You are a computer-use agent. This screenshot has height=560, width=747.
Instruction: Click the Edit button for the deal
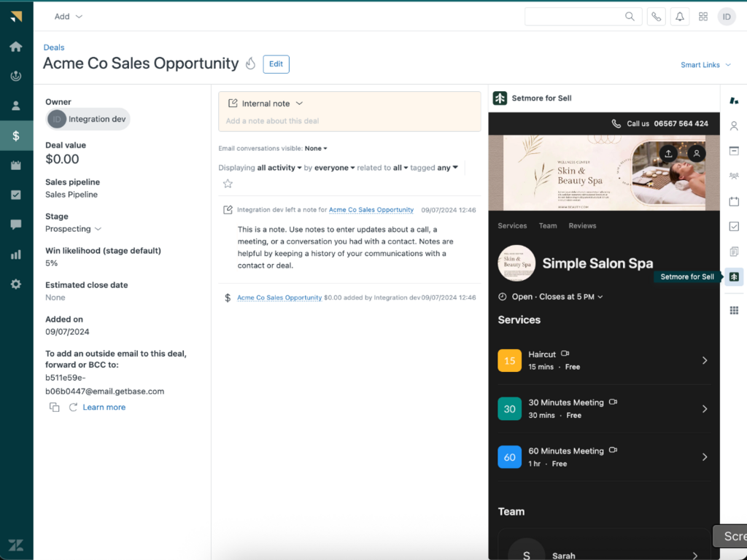[276, 64]
